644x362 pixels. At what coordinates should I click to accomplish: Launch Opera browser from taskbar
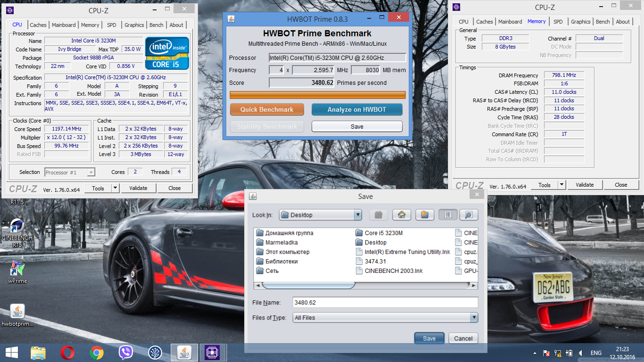pos(67,352)
